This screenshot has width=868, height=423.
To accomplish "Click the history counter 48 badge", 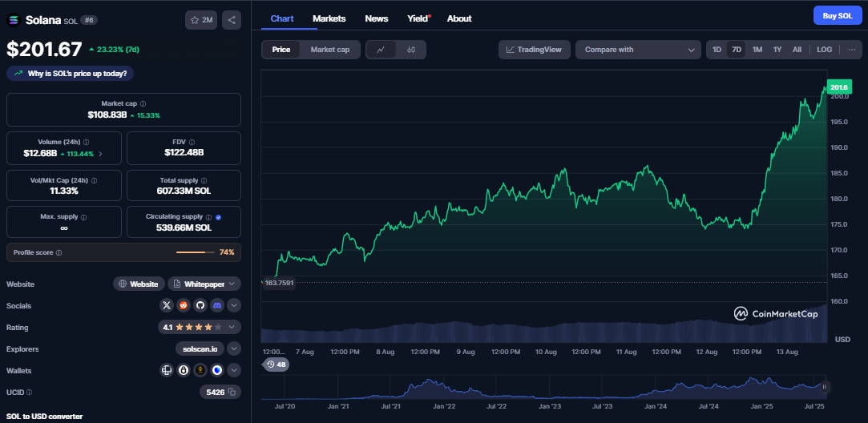I will 276,365.
